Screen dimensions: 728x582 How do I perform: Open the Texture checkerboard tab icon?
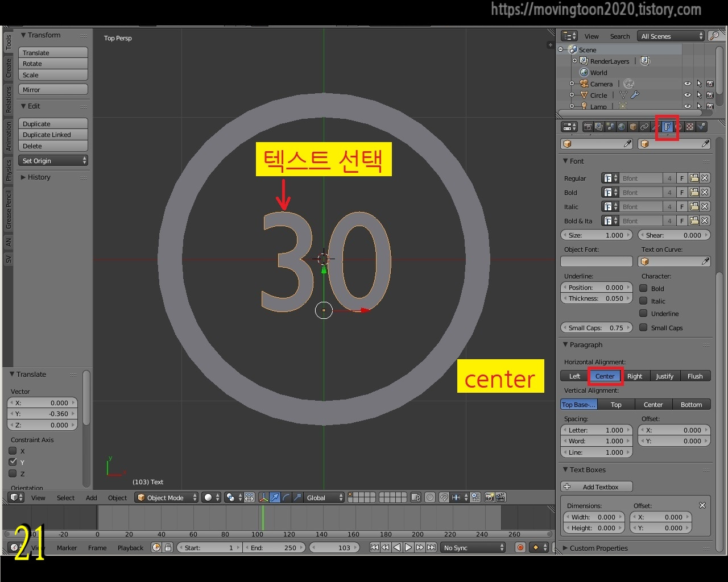690,127
